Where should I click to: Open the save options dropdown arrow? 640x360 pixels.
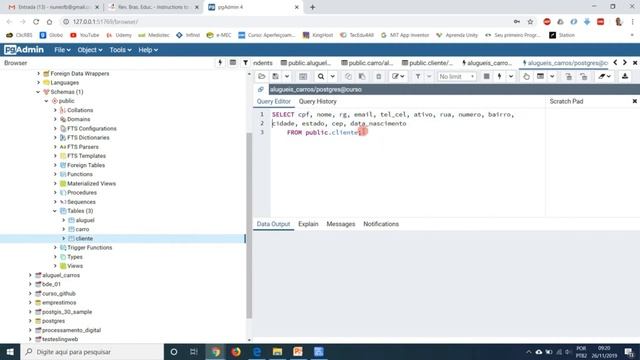(x=287, y=76)
